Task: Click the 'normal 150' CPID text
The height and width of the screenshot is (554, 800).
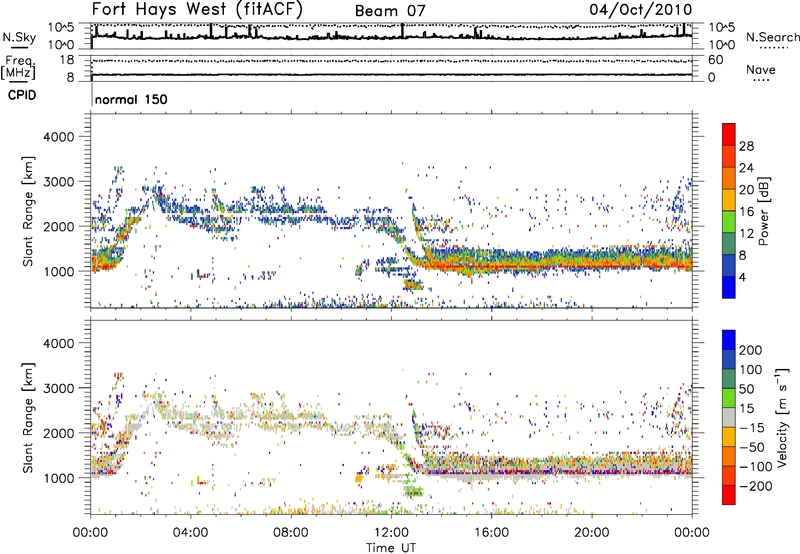Action: [x=131, y=99]
